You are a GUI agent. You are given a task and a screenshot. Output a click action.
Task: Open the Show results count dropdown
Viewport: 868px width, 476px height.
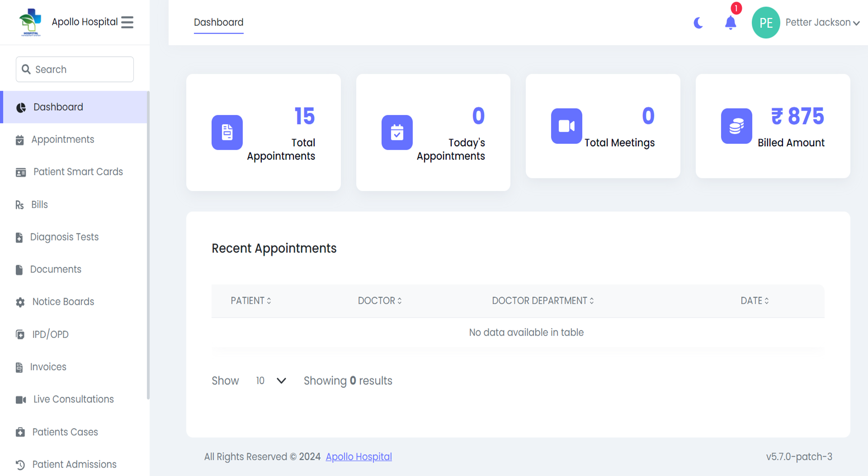[270, 381]
